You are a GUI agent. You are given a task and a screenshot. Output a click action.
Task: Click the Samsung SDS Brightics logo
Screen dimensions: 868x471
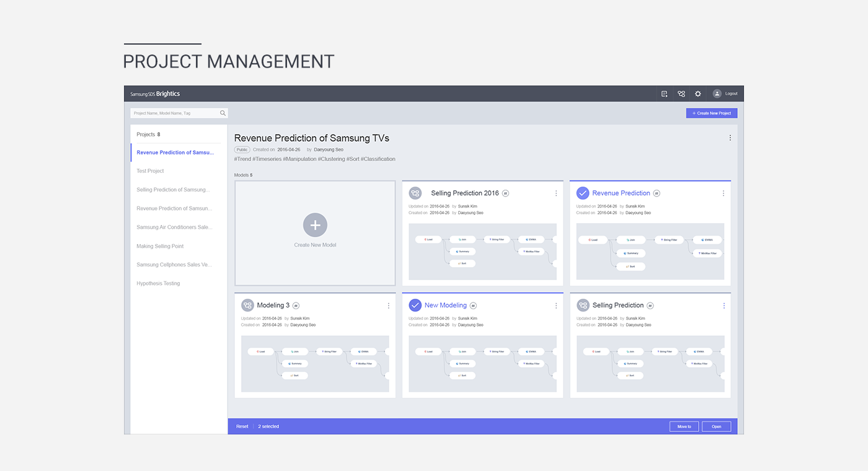coord(155,94)
